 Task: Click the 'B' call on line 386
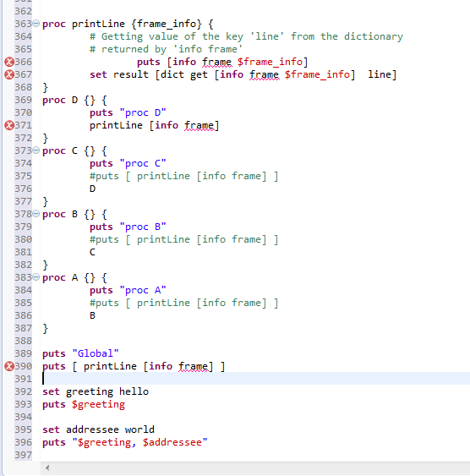(92, 315)
